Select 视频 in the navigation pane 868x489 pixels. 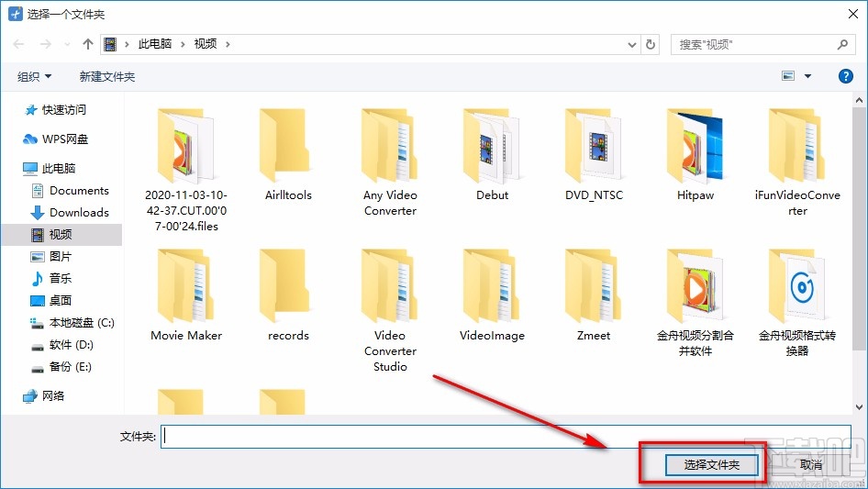tap(61, 235)
